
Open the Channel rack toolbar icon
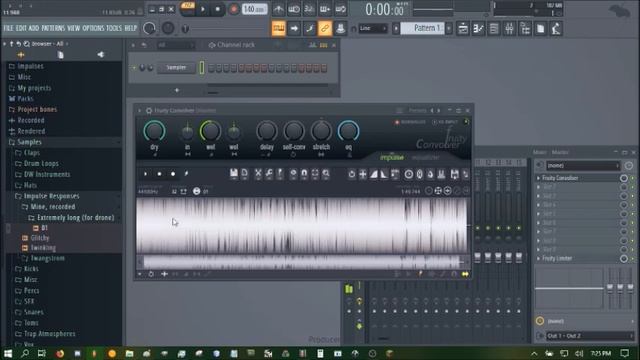pos(494,29)
